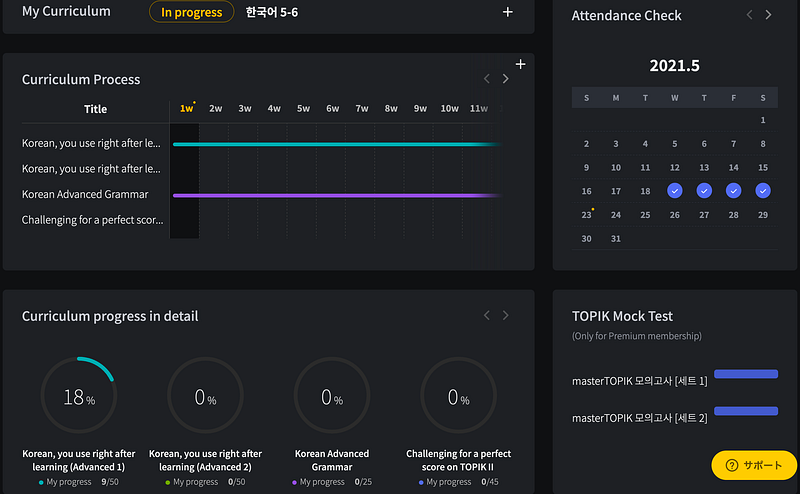Go to previous page of Curriculum Process

(487, 79)
